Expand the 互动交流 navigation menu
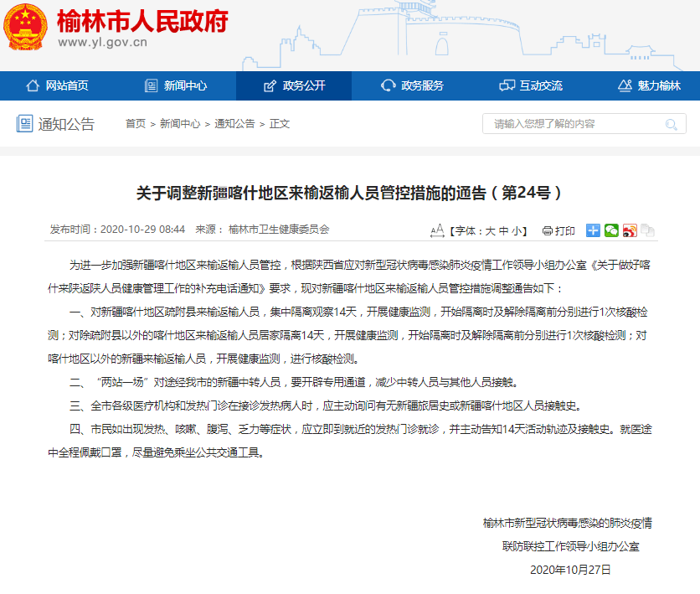Screen dimensions: 700x594 click(531, 85)
